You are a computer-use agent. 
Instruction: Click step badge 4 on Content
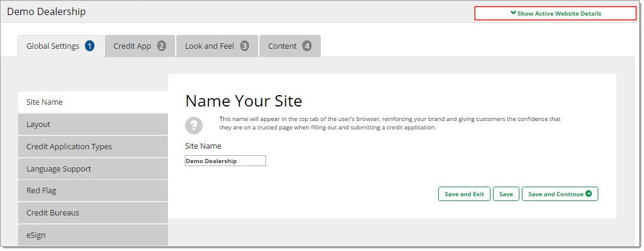pyautogui.click(x=307, y=46)
